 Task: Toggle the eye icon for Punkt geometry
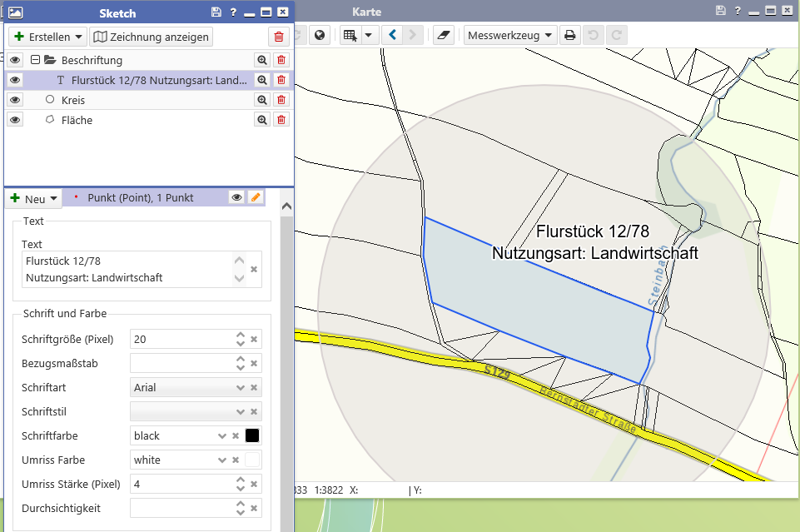[x=236, y=197]
